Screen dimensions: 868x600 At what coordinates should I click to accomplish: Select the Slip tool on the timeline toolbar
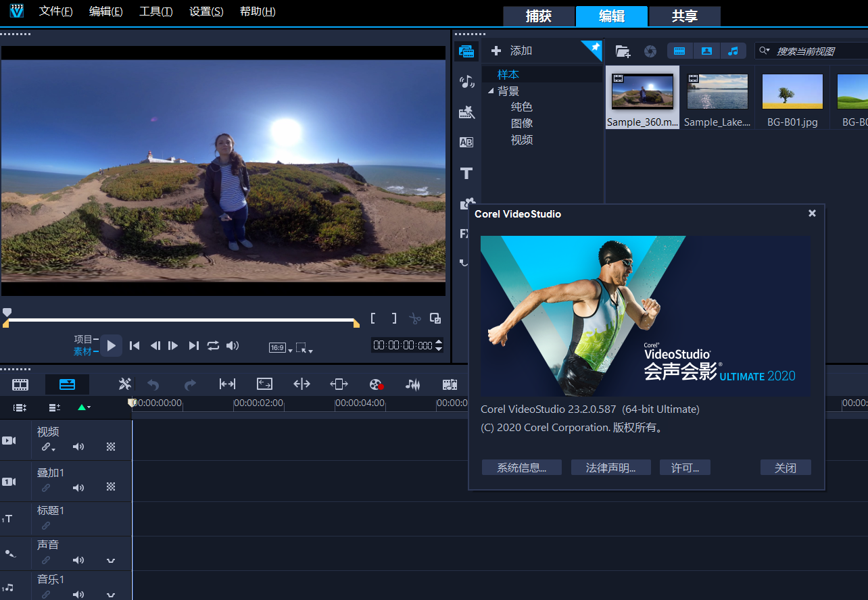(x=228, y=384)
